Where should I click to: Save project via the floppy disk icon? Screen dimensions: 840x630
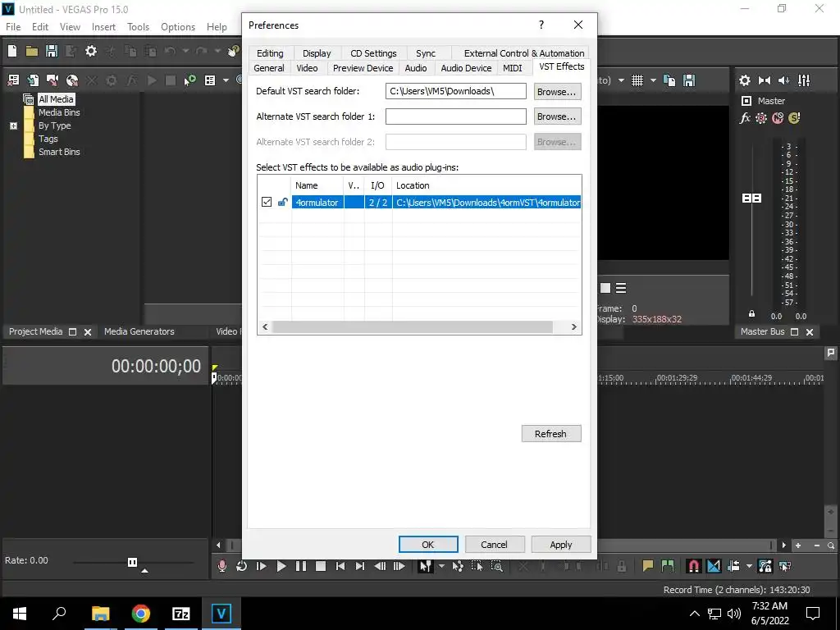pyautogui.click(x=52, y=51)
